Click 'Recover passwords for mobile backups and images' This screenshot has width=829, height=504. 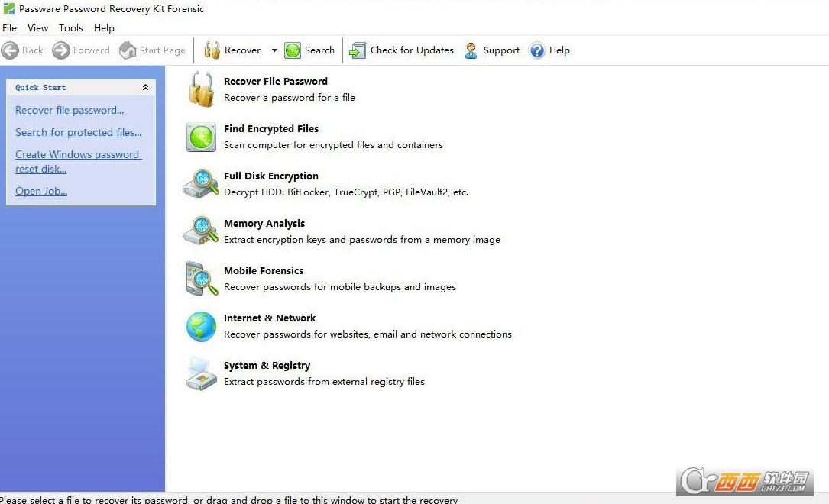point(340,287)
